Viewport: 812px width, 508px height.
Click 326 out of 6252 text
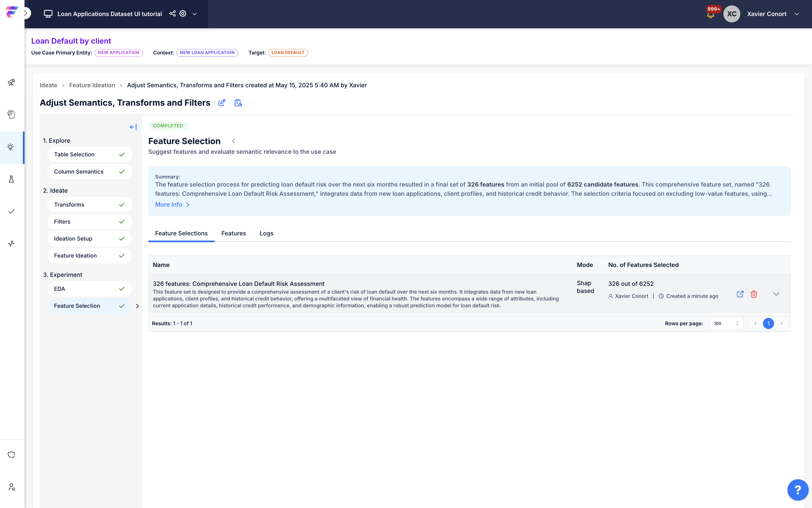pos(631,284)
